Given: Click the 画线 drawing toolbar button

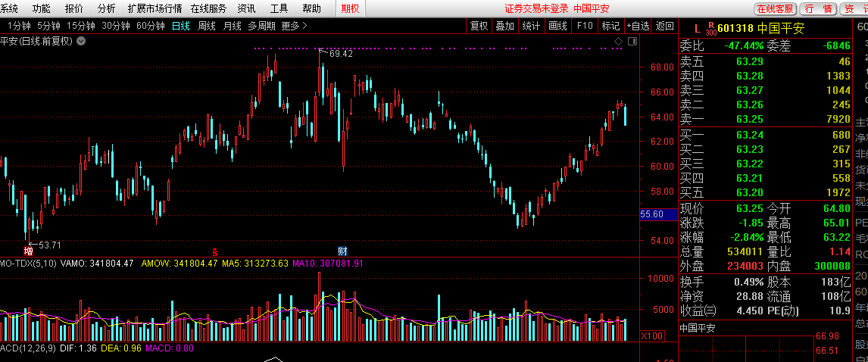Looking at the screenshot, I should (x=557, y=26).
